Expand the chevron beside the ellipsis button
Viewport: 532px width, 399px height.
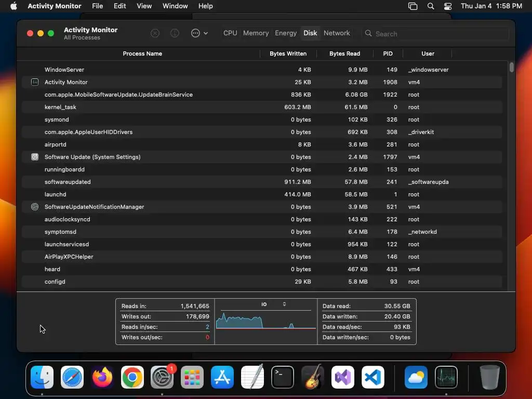(206, 33)
